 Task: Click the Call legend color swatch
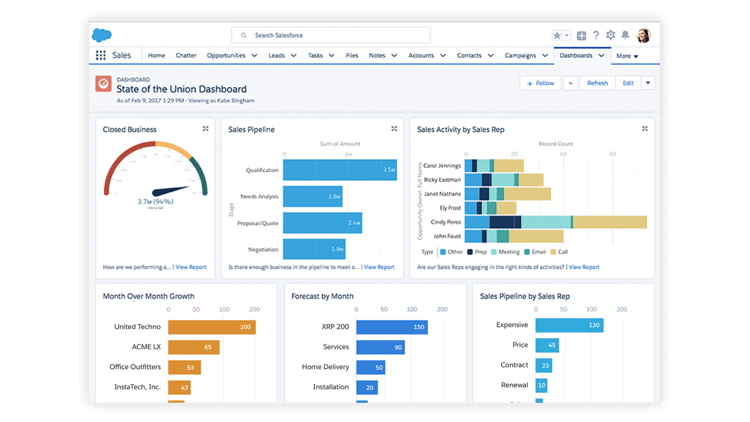[553, 252]
